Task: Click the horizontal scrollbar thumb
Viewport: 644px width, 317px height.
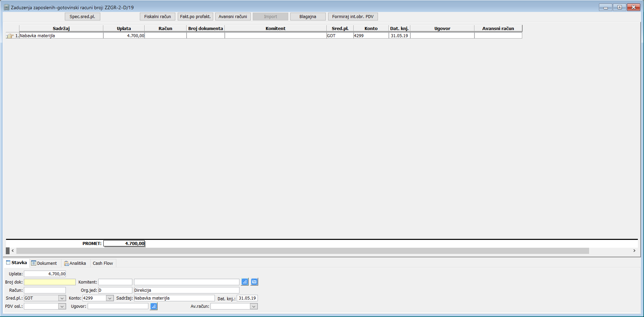Action: click(x=303, y=251)
